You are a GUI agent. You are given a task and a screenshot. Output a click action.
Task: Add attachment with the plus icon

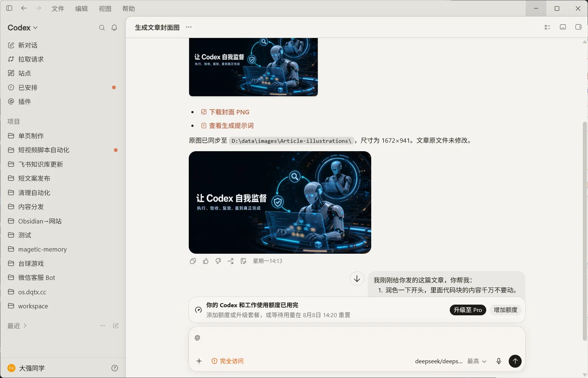199,361
